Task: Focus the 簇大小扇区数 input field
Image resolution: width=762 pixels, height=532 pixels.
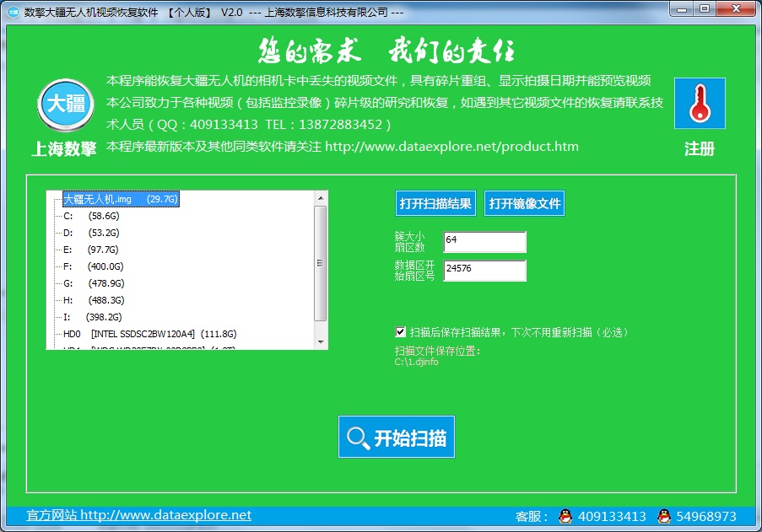Action: [x=484, y=242]
